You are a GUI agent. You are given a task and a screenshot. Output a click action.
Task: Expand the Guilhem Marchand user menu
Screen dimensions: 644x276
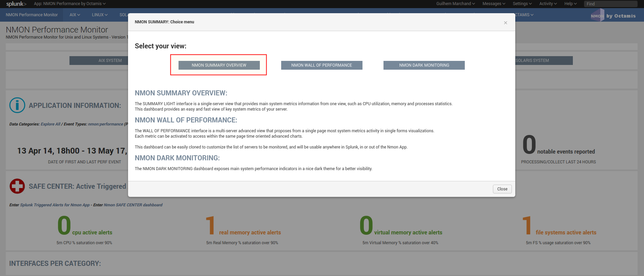pos(455,4)
